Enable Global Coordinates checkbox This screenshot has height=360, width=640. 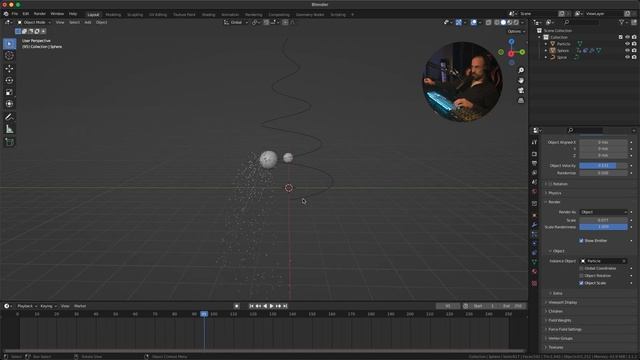pos(581,269)
